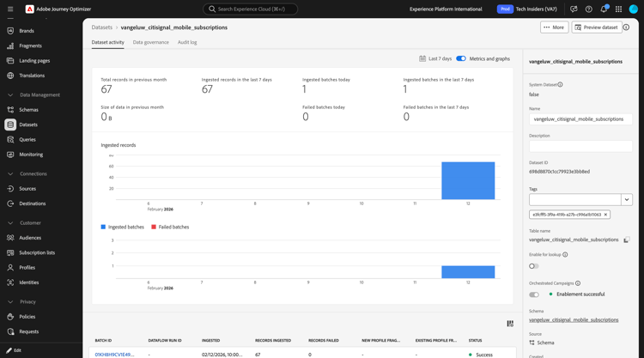Go to Landing pages
644x358 pixels.
pyautogui.click(x=34, y=61)
